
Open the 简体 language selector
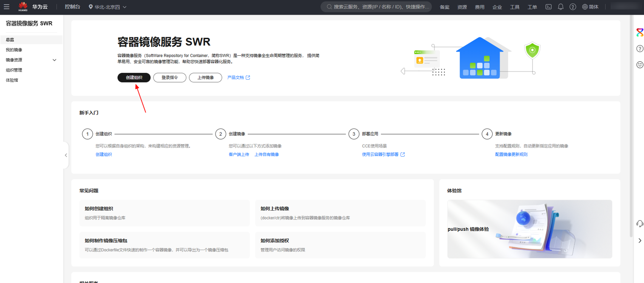pos(590,7)
